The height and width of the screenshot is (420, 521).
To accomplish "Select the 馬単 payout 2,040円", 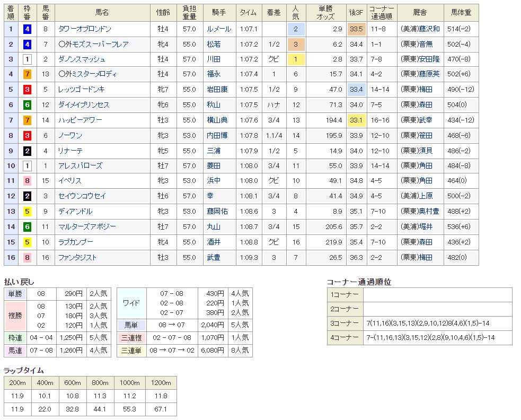I will click(213, 325).
